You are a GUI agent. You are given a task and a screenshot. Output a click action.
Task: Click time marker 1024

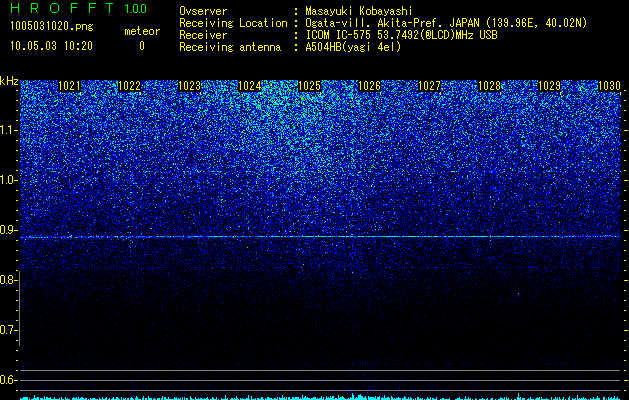click(250, 86)
